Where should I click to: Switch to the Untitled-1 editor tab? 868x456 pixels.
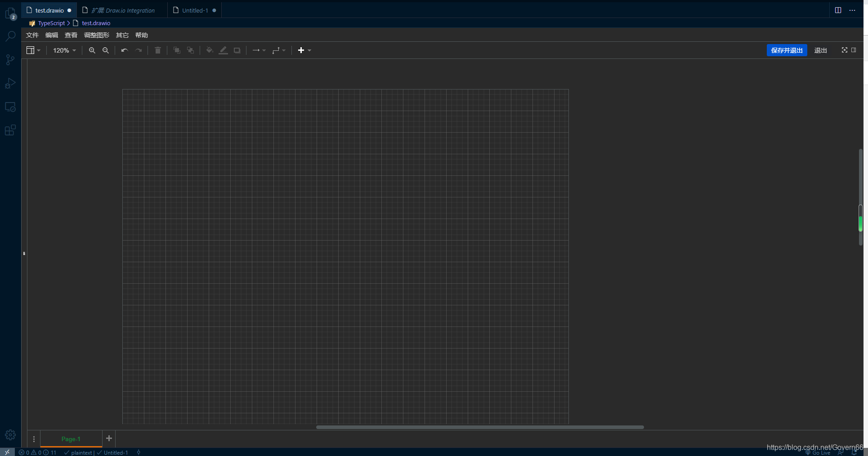point(195,10)
